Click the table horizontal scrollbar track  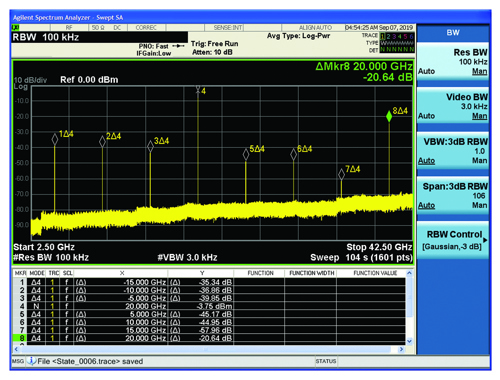(208, 349)
